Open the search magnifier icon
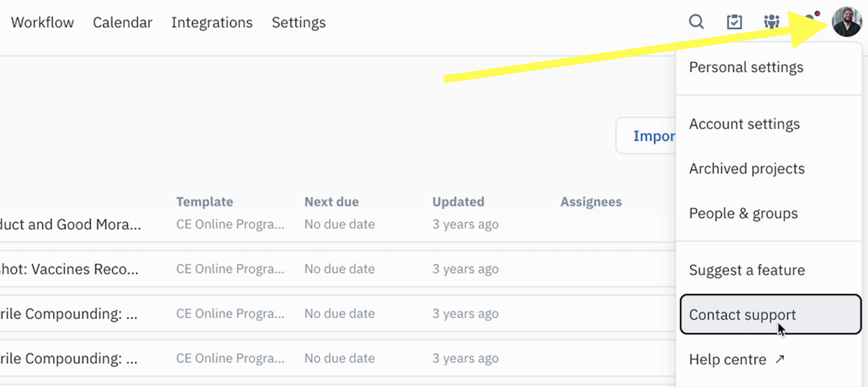 point(696,22)
